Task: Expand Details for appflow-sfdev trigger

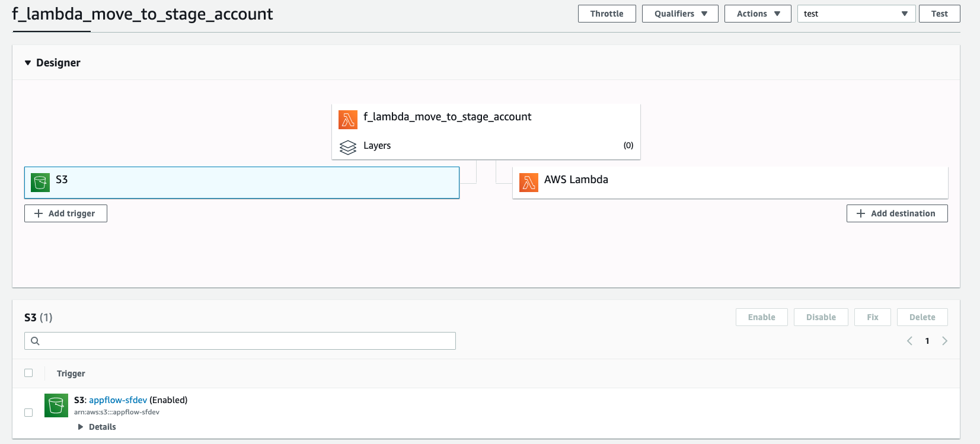Action: (97, 427)
